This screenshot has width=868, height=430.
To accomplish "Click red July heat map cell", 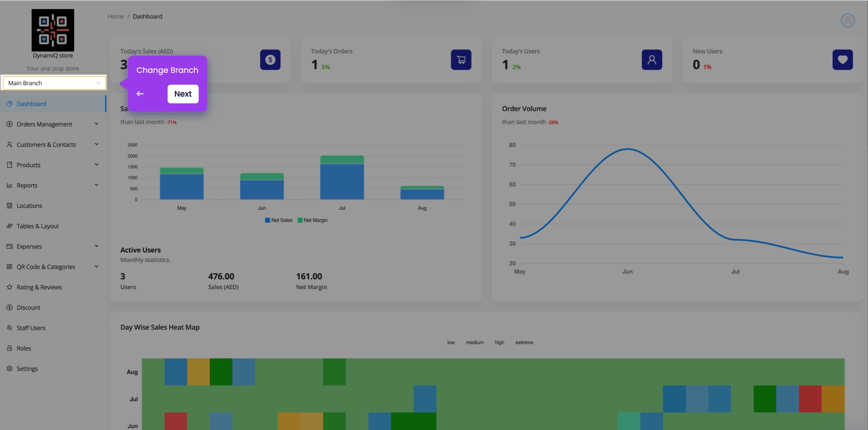I will point(810,399).
